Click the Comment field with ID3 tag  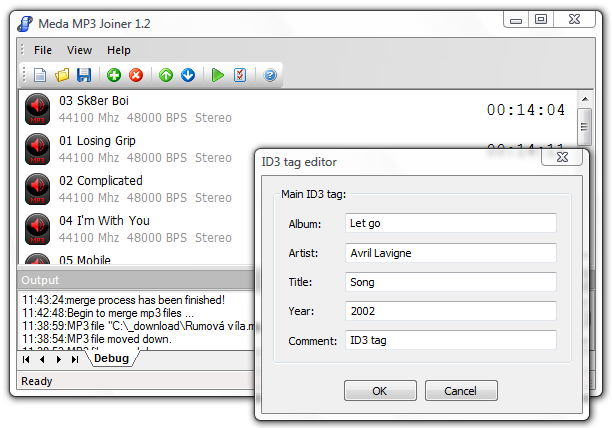pos(451,340)
